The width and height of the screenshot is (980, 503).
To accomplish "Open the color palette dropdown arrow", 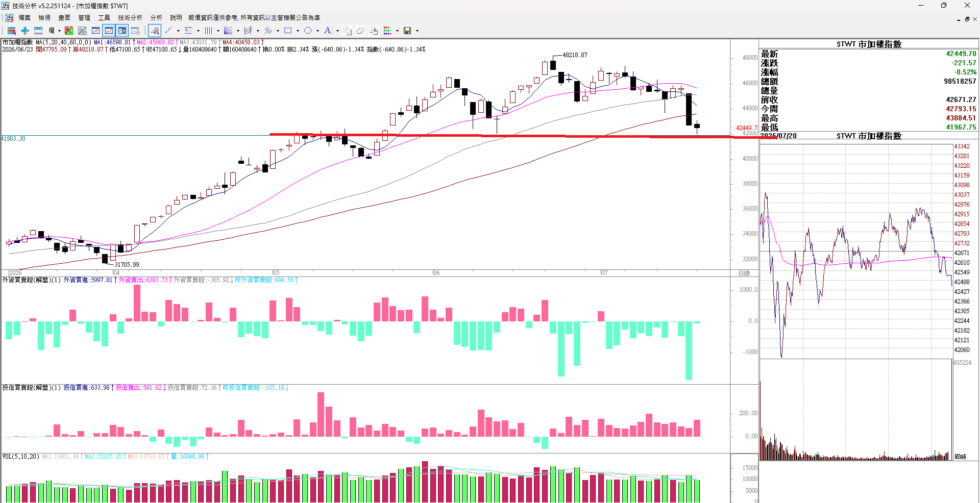I will 397,31.
